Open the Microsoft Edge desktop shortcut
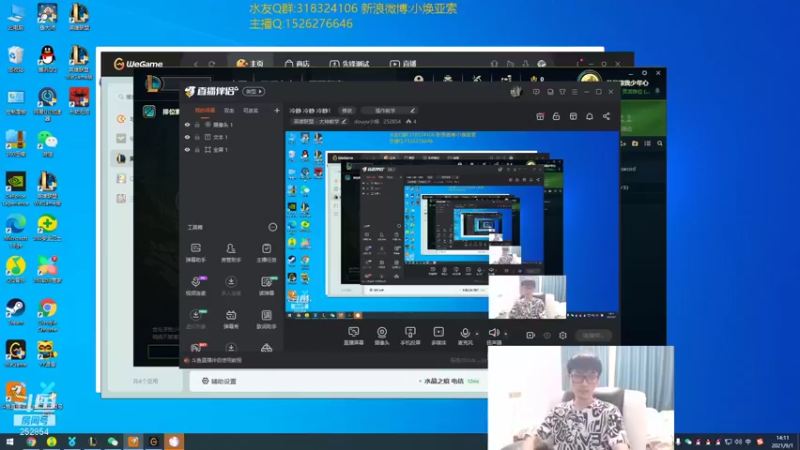Screen dimensions: 800x450 point(15,231)
